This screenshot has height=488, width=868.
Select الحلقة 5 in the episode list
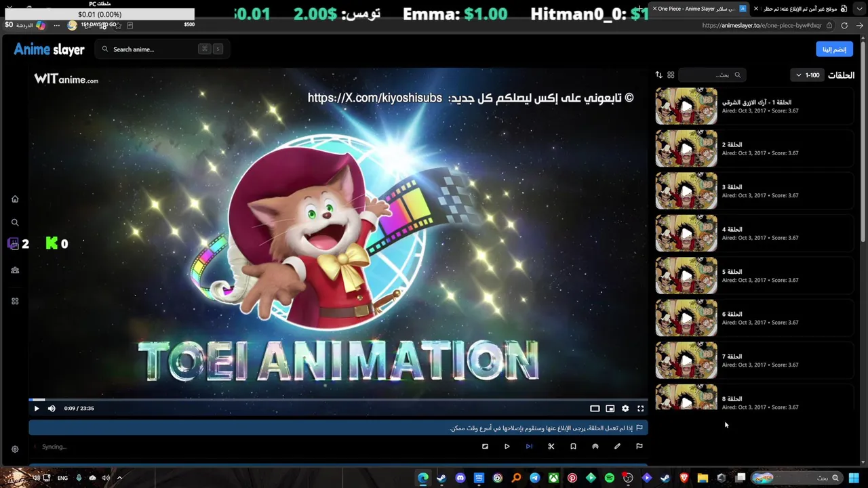(x=753, y=276)
